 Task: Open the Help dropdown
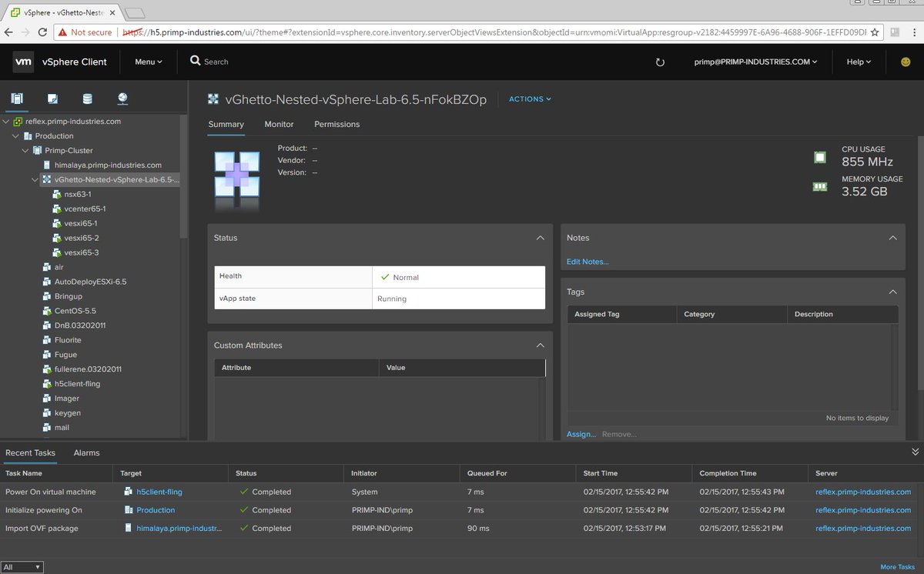coord(859,62)
